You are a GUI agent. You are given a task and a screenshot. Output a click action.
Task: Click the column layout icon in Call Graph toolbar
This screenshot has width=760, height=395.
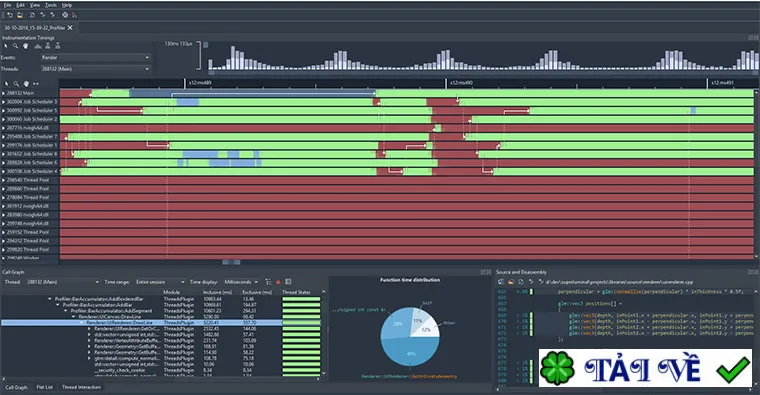pos(288,282)
